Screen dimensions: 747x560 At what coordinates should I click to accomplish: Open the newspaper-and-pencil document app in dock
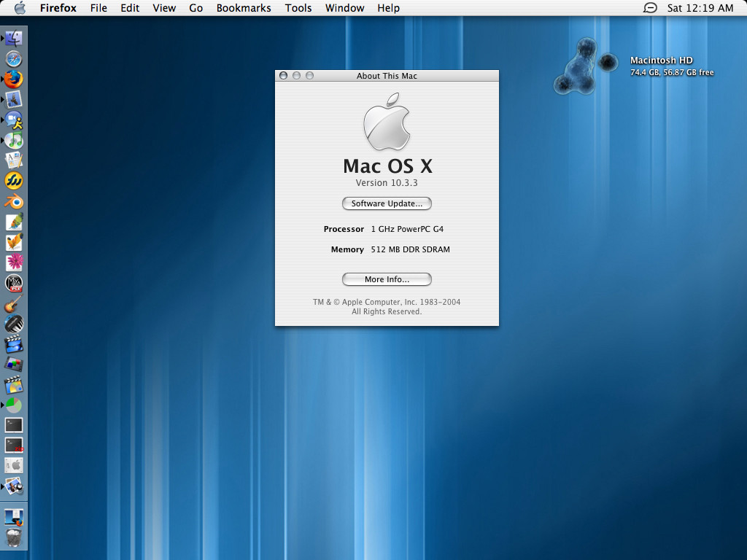tap(14, 160)
